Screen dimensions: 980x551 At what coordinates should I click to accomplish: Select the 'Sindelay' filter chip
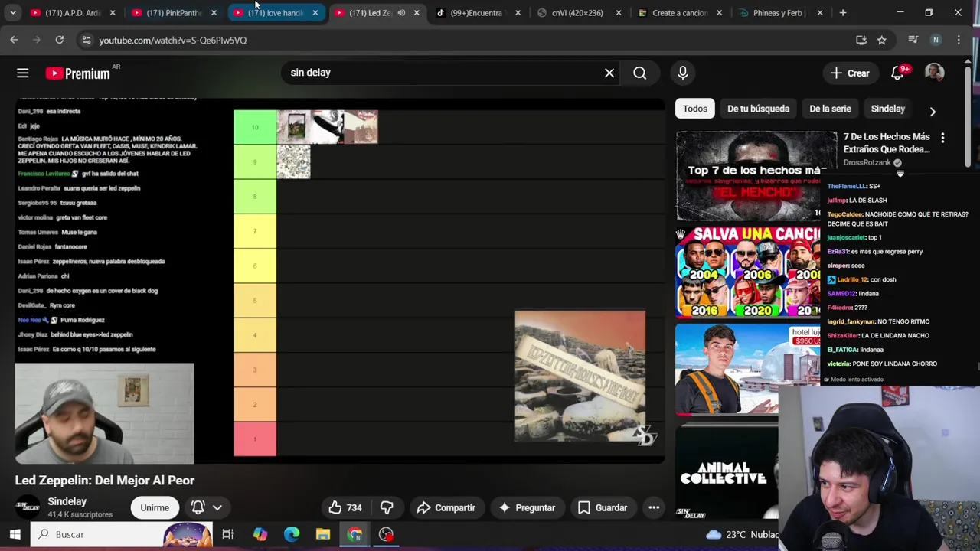click(x=888, y=109)
